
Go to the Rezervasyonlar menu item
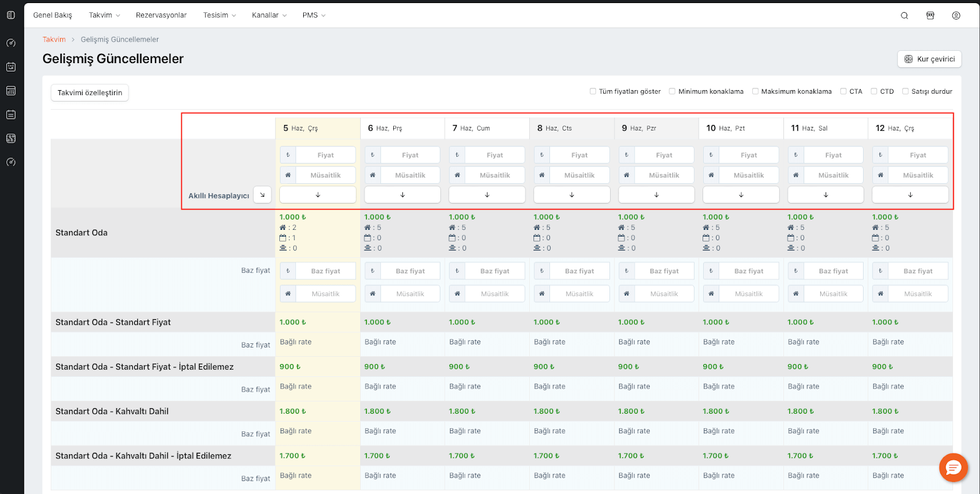point(161,15)
